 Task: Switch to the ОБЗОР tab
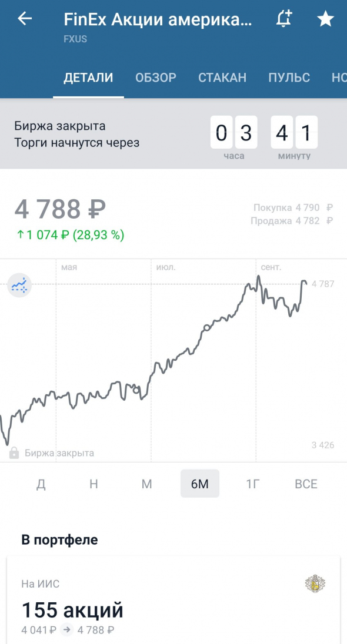[x=156, y=77]
